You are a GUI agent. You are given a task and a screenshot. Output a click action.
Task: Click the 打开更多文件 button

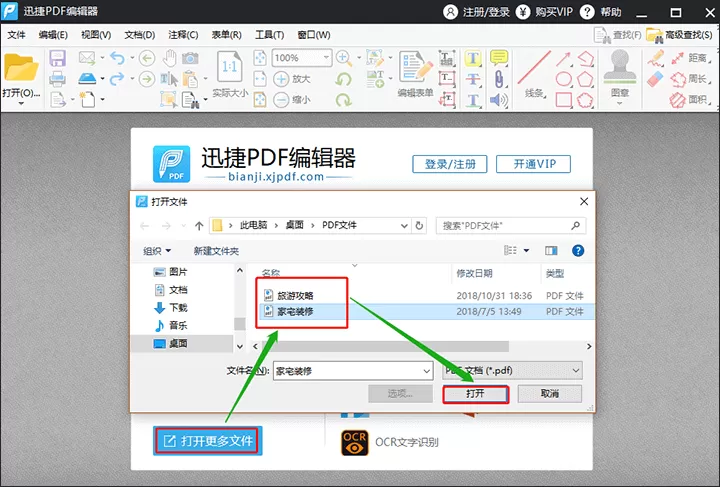pyautogui.click(x=208, y=441)
